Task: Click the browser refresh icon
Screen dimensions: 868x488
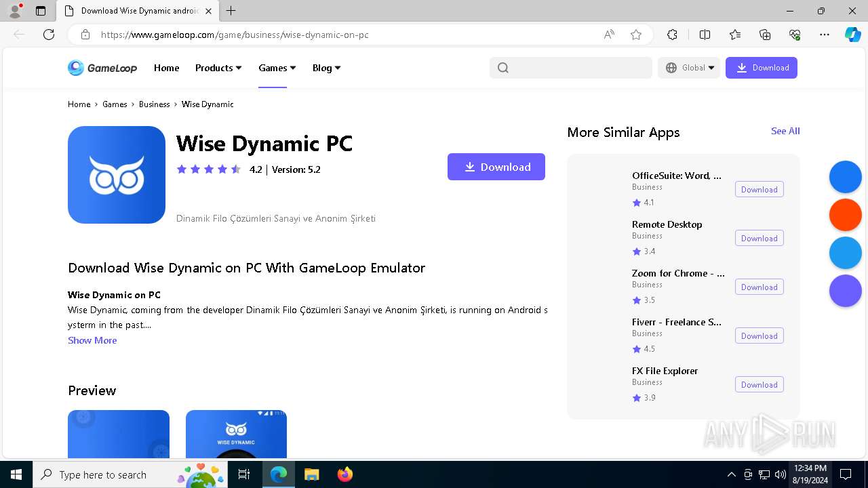Action: [x=49, y=35]
